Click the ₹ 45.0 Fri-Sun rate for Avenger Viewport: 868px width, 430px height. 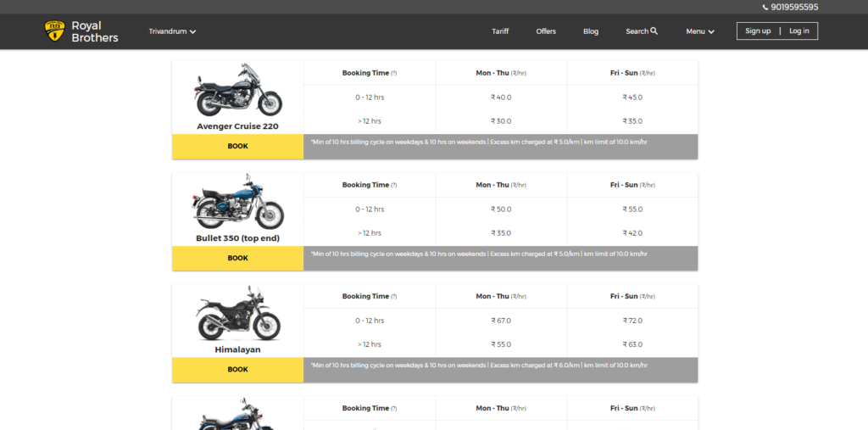coord(632,97)
